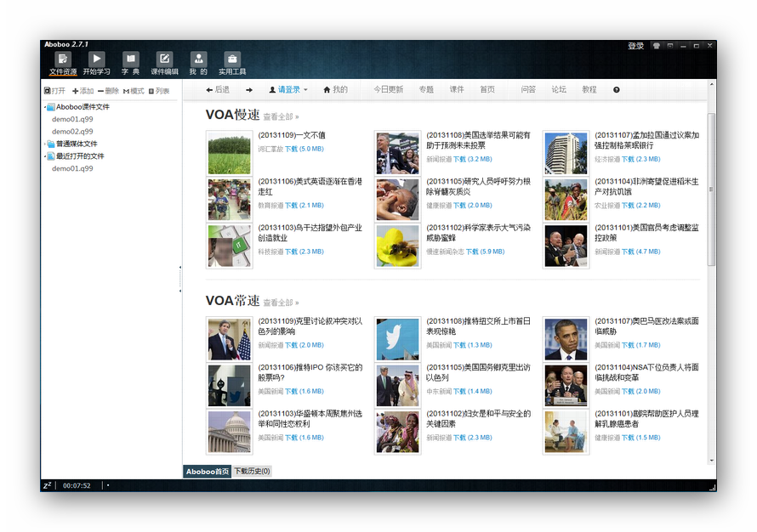Click the 登录 login button in title bar
Screen dimensions: 757x532
click(x=635, y=46)
